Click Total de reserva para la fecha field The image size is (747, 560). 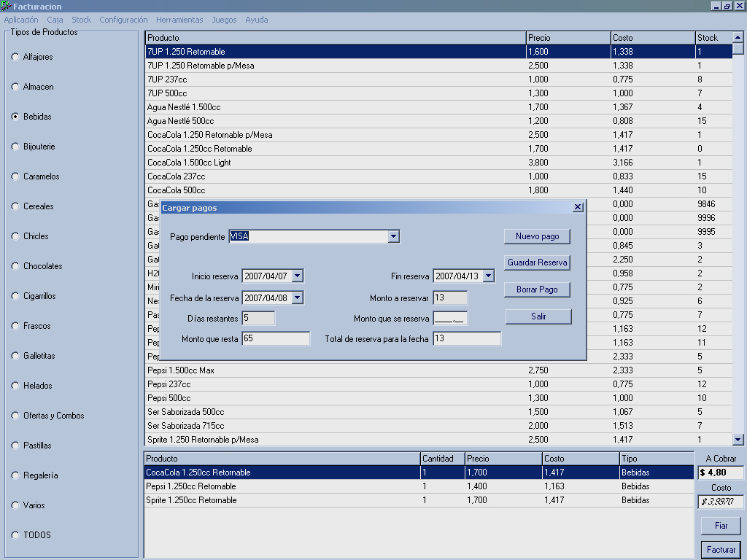click(467, 338)
